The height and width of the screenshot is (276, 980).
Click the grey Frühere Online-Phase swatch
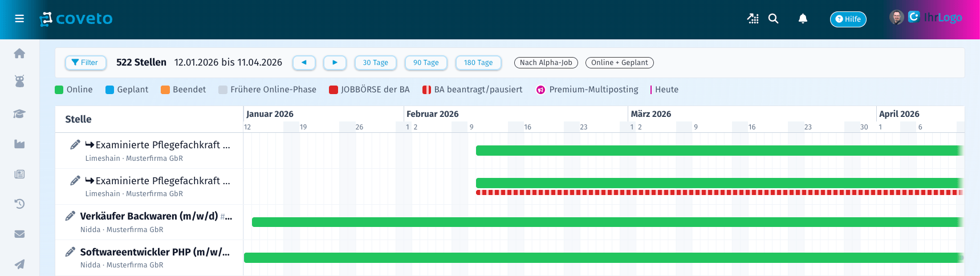[x=223, y=90]
